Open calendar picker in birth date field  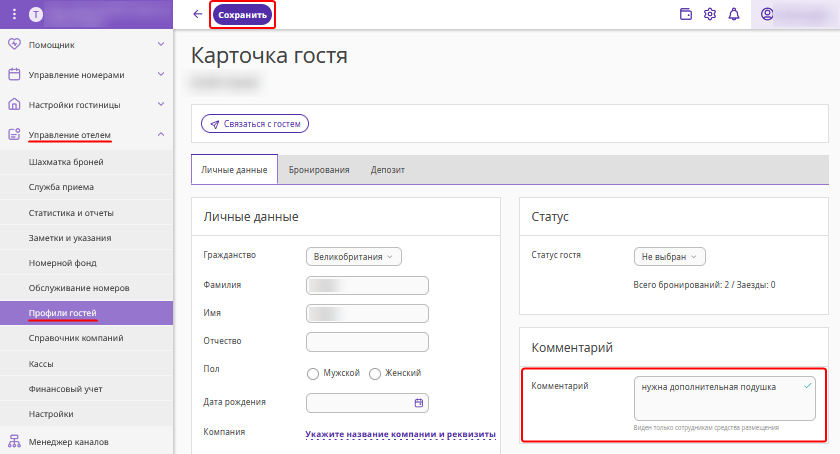click(x=419, y=403)
